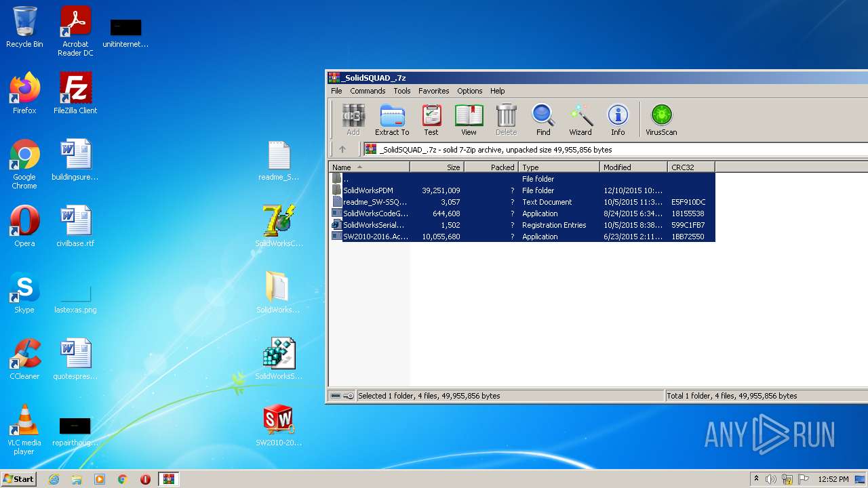This screenshot has width=868, height=488.
Task: Select SW2010-20... application on desktop
Action: [x=279, y=426]
